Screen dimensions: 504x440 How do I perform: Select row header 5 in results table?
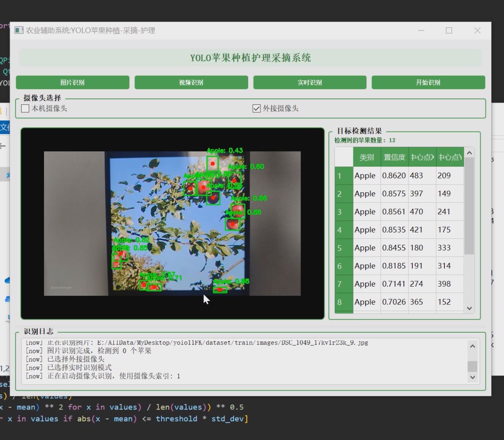344,248
